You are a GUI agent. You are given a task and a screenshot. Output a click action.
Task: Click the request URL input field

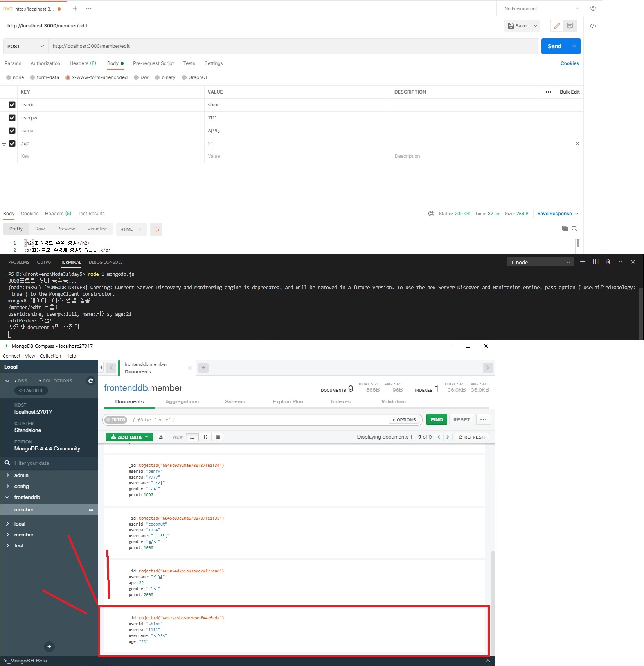(293, 46)
